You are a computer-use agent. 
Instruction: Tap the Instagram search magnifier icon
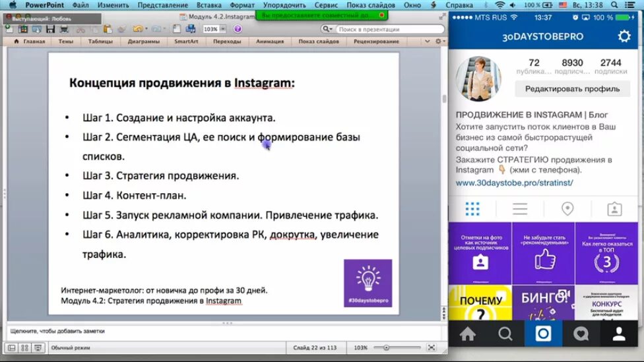pyautogui.click(x=505, y=334)
